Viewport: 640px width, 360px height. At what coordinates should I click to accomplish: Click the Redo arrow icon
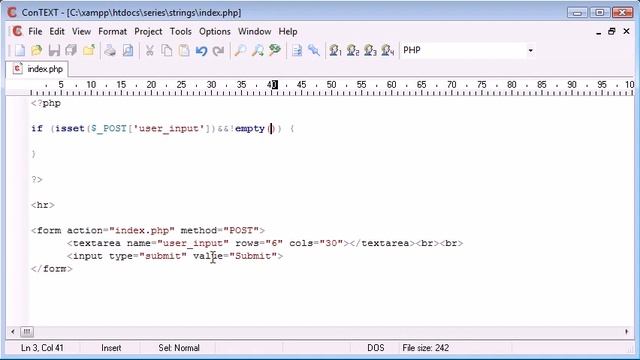point(219,51)
